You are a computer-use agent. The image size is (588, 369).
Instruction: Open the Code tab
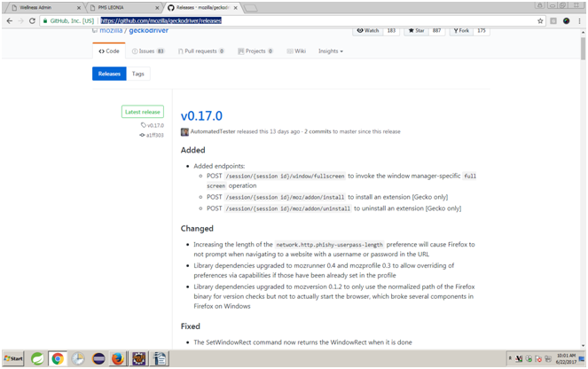point(109,51)
